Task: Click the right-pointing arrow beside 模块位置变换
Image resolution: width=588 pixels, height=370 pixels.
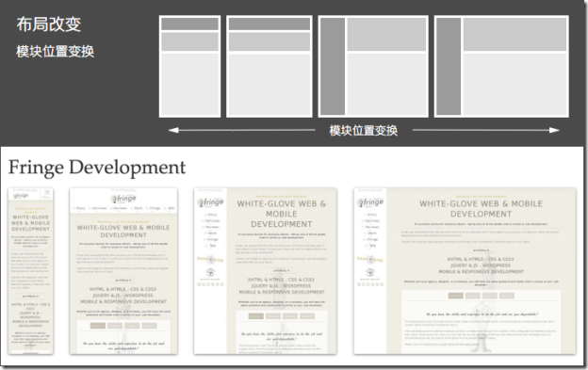Action: click(x=486, y=130)
